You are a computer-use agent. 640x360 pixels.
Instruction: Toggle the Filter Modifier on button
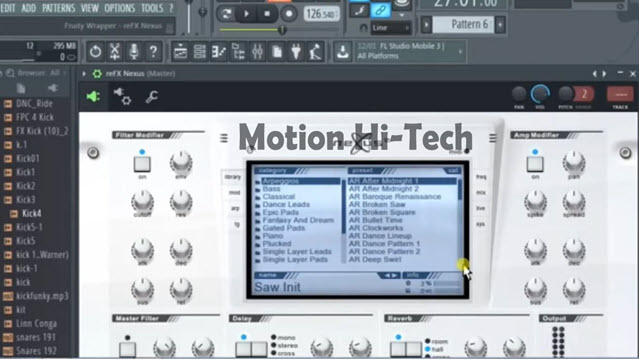click(142, 164)
